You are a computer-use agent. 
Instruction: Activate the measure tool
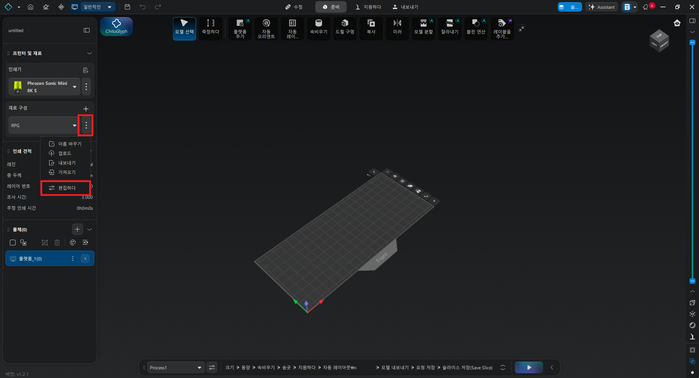click(210, 28)
